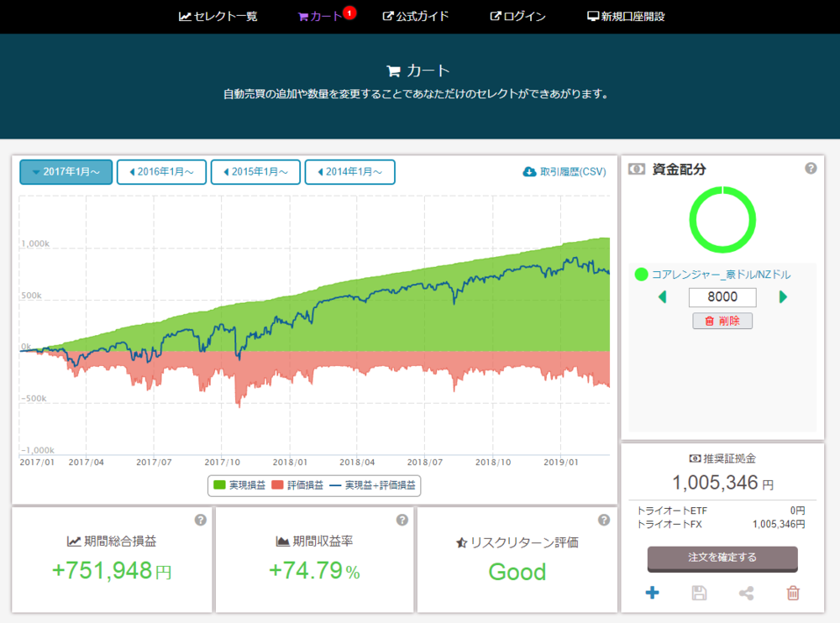Increase quantity with right green arrow

[784, 296]
